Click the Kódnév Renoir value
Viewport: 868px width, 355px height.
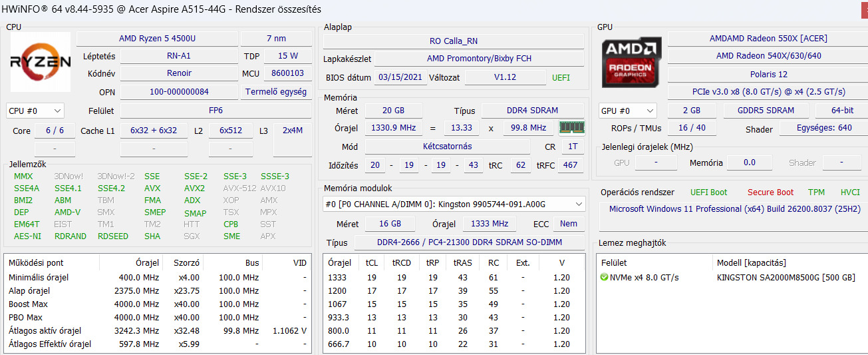[x=178, y=73]
